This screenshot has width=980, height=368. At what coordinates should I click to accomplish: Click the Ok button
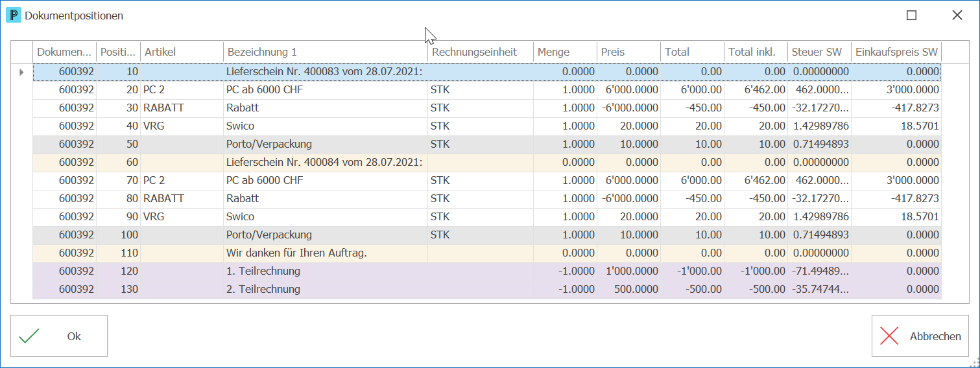tap(59, 336)
